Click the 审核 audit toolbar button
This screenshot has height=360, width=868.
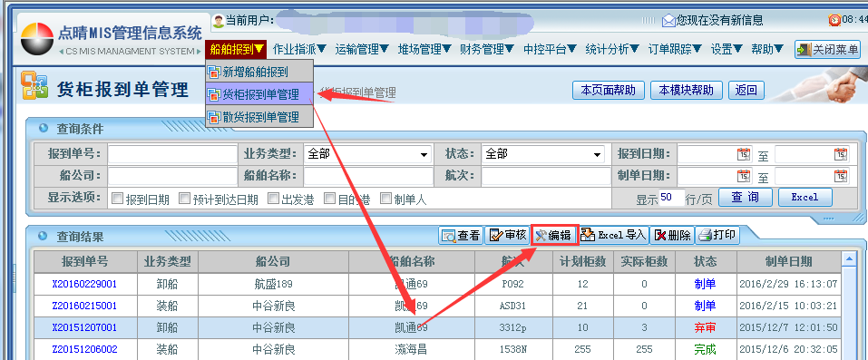point(507,236)
